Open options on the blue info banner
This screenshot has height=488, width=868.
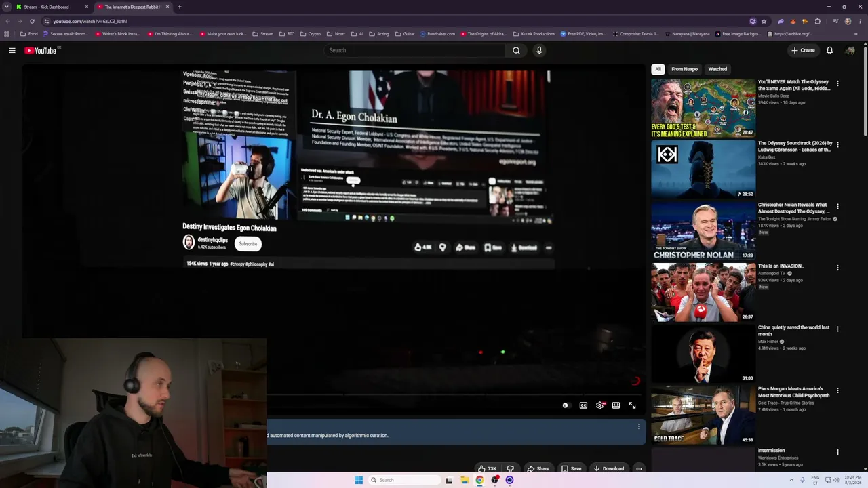pos(639,426)
